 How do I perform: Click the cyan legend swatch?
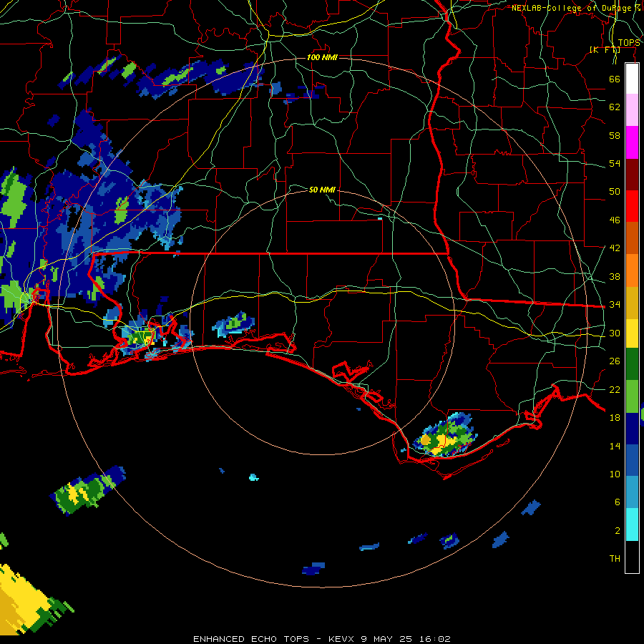coord(632,524)
